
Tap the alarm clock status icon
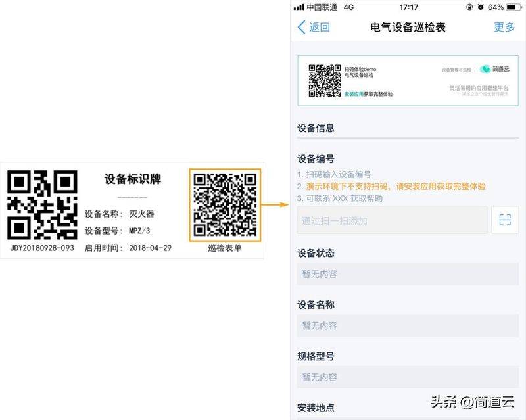[481, 7]
